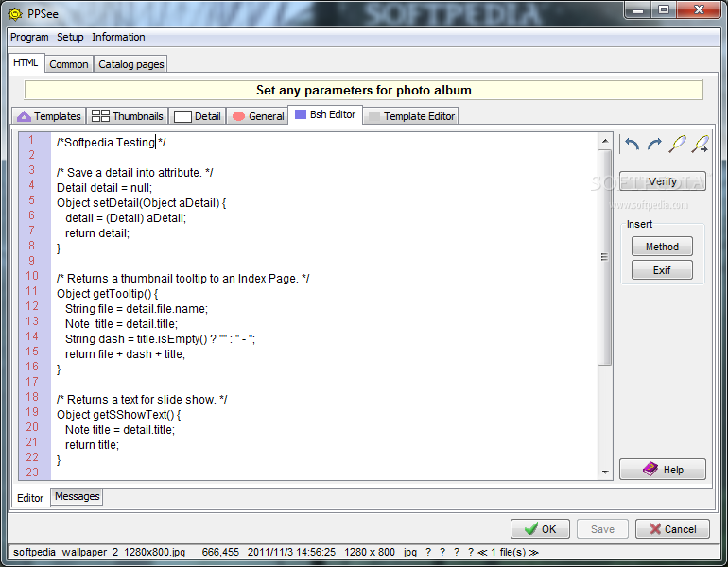Screen dimensions: 728x567
Task: Open Help with the book icon button
Action: tap(663, 470)
